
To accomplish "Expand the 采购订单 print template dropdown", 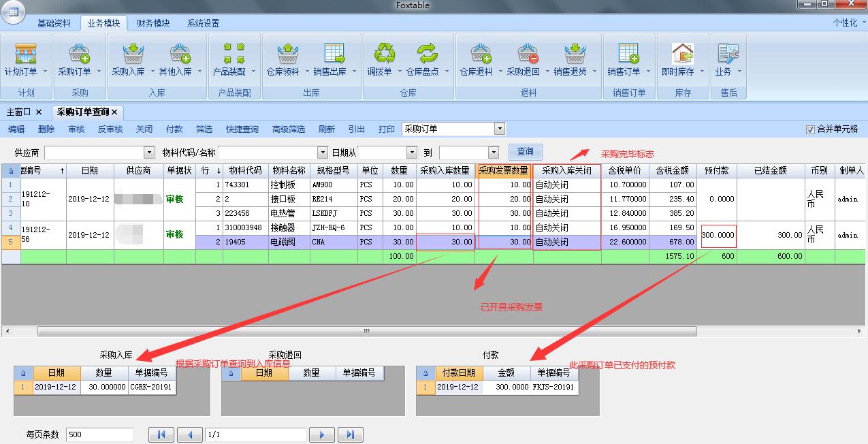I will point(500,129).
